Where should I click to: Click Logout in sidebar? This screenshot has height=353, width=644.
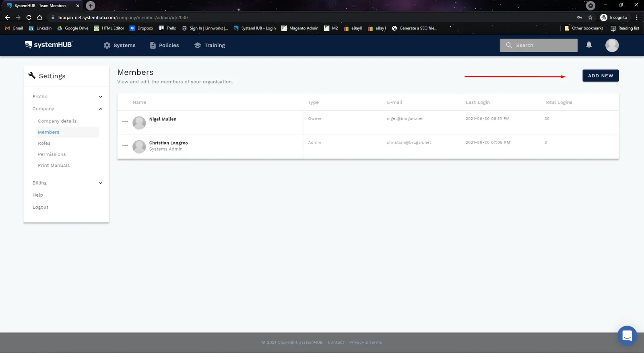40,207
